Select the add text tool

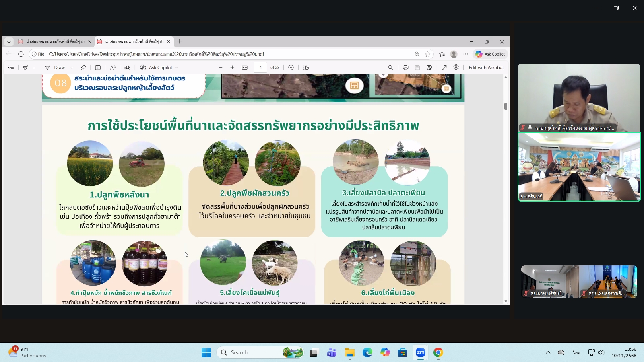[x=98, y=67]
